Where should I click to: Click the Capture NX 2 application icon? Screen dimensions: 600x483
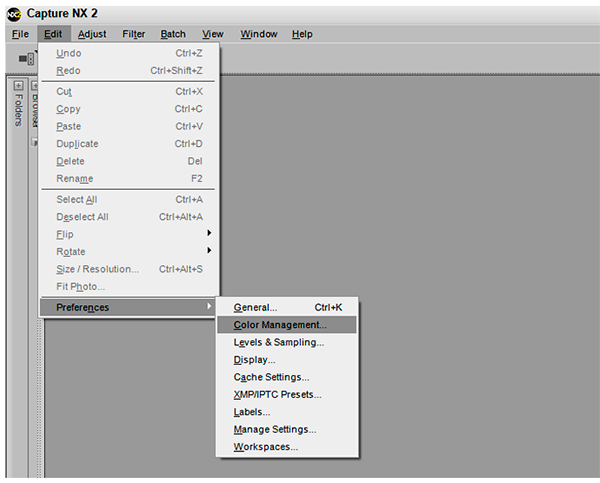point(13,12)
